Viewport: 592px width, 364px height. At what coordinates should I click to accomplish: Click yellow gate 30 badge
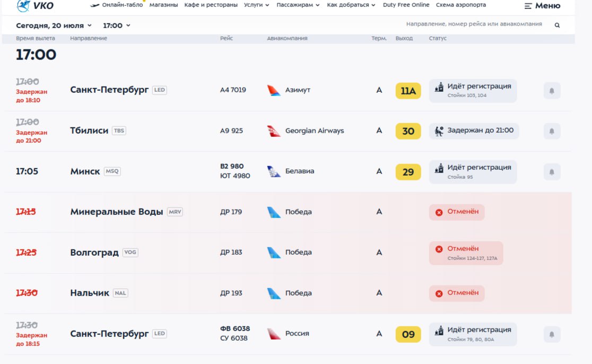tap(408, 131)
